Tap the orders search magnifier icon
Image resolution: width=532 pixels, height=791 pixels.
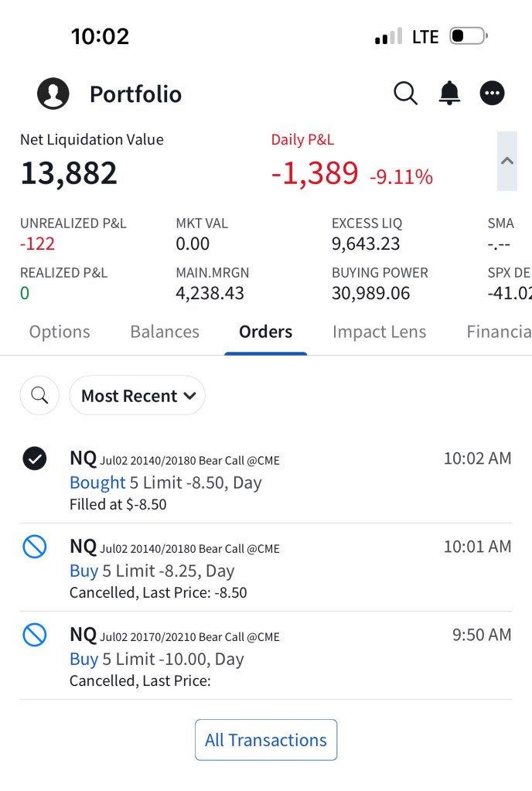[x=39, y=396]
